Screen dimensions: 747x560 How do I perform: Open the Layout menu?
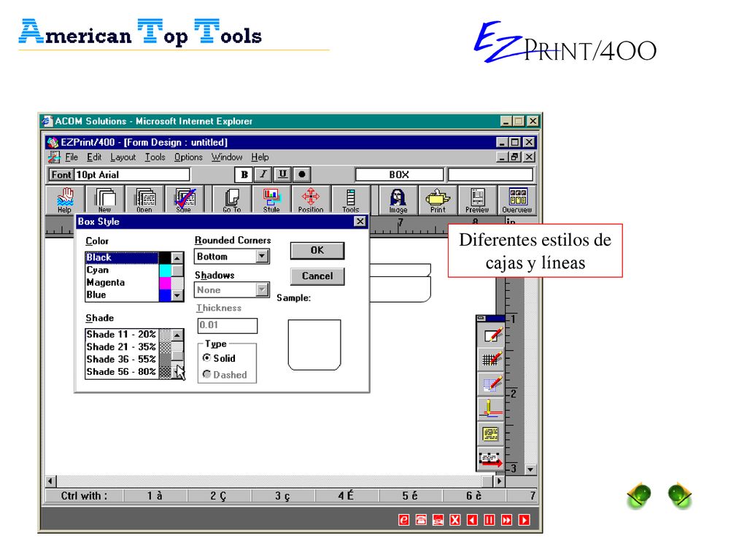click(123, 157)
